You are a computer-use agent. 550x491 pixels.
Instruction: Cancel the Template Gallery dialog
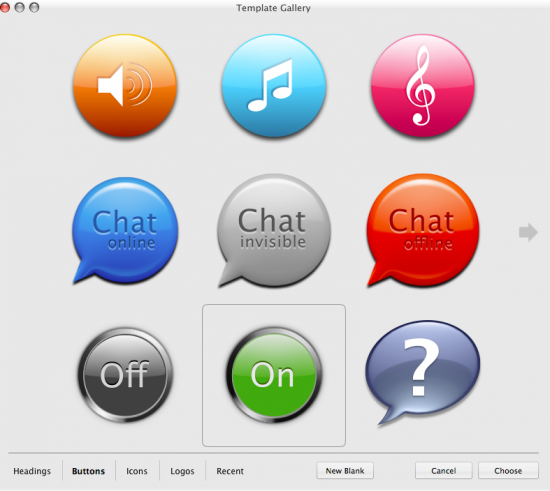coord(444,471)
